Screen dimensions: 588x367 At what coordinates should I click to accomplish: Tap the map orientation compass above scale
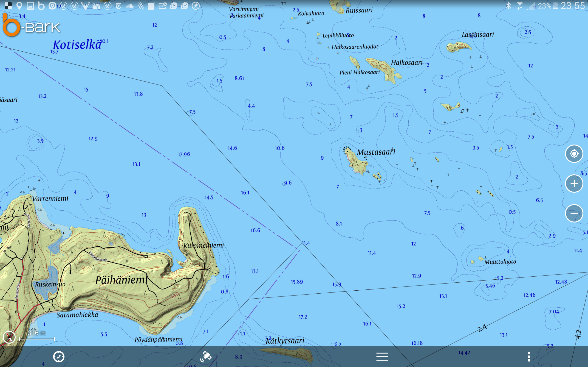[x=9, y=337]
